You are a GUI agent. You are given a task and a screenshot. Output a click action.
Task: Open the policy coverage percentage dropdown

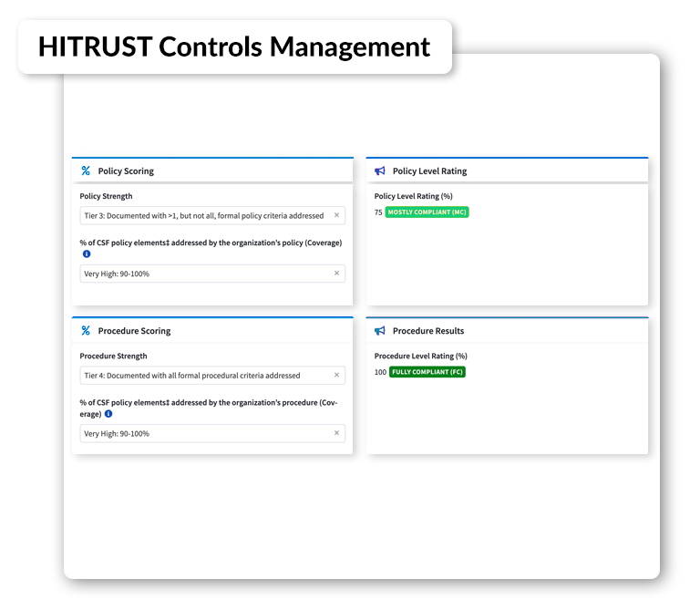212,274
